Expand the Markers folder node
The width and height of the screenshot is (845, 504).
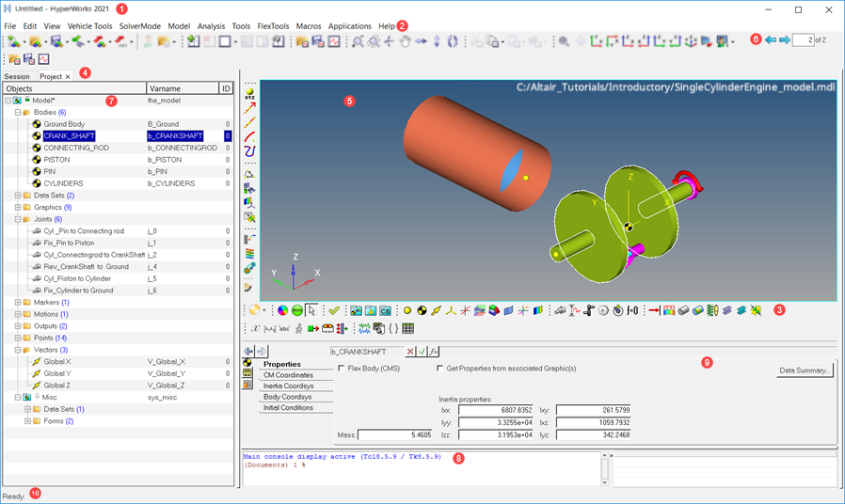(18, 303)
